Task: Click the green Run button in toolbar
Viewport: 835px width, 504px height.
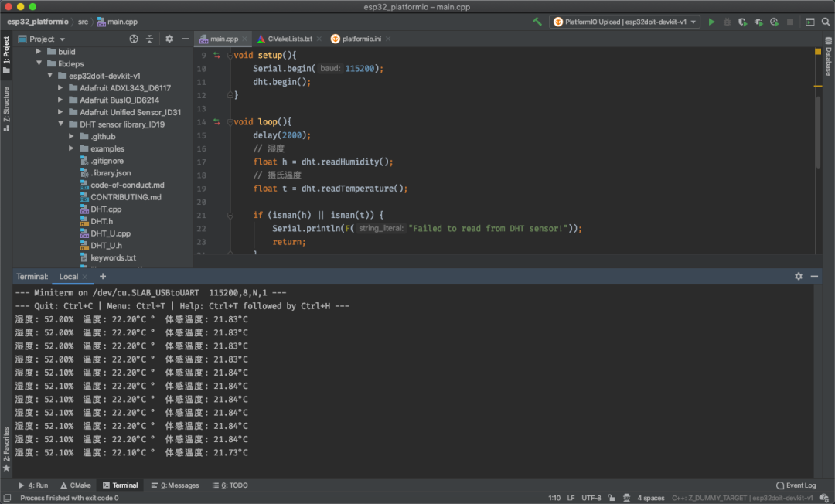Action: (712, 22)
